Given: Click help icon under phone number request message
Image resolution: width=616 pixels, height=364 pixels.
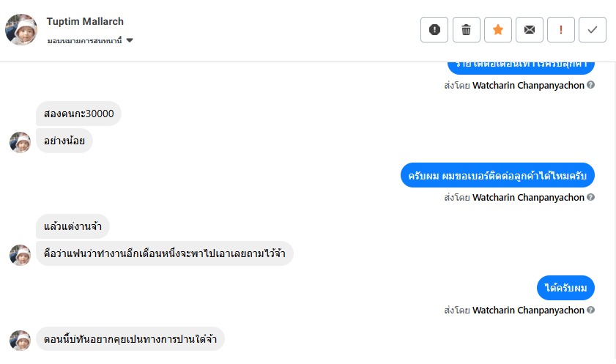Looking at the screenshot, I should click(591, 197).
